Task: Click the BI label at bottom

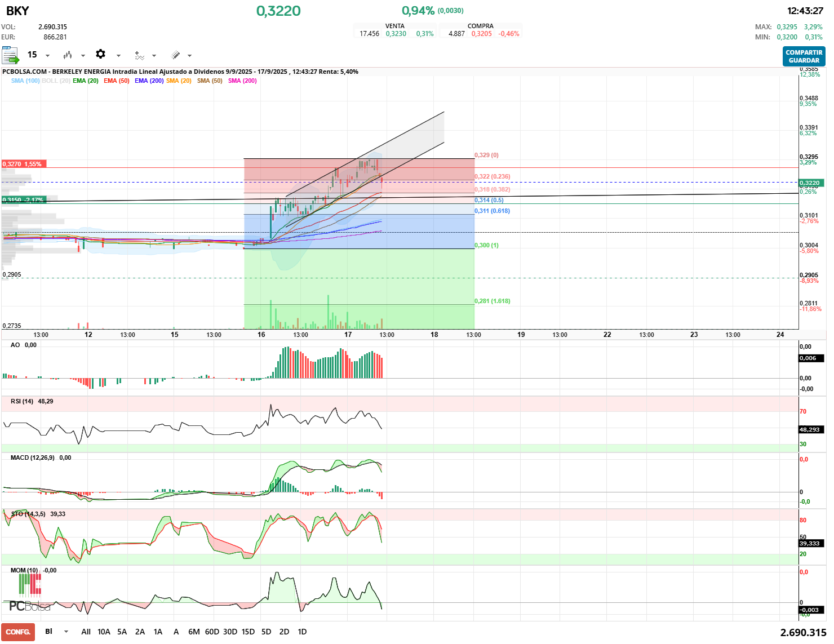Action: coord(48,632)
